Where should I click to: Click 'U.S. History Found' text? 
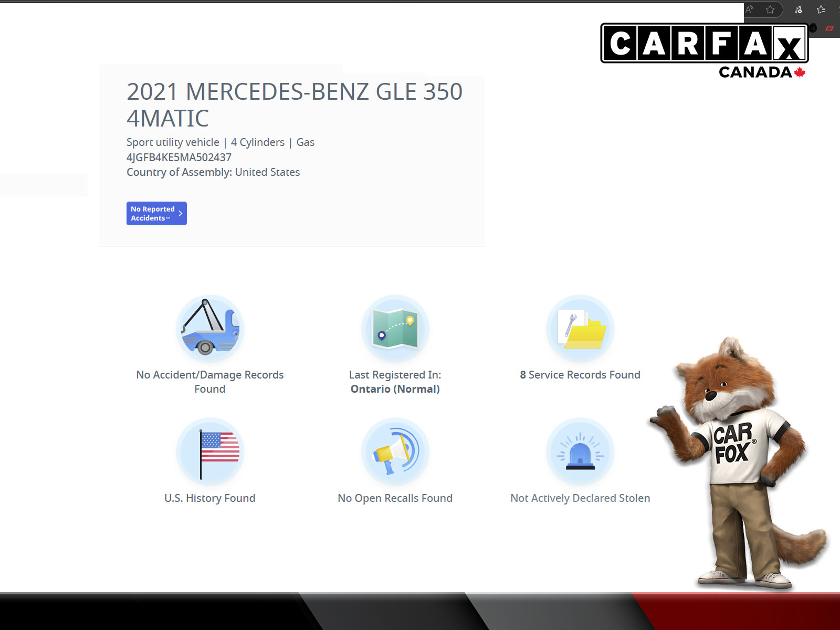210,498
